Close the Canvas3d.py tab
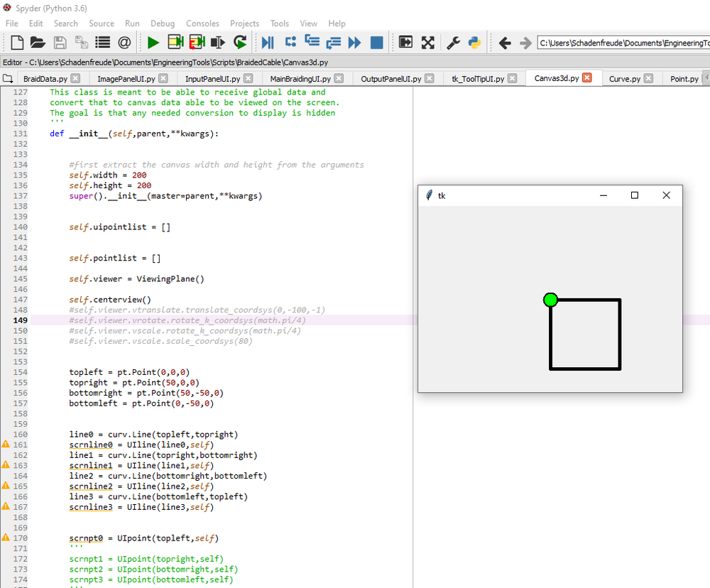 [x=587, y=78]
